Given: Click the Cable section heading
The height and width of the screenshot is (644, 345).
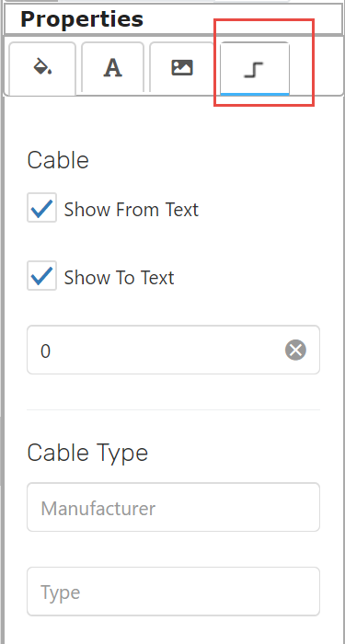Looking at the screenshot, I should click(x=58, y=160).
